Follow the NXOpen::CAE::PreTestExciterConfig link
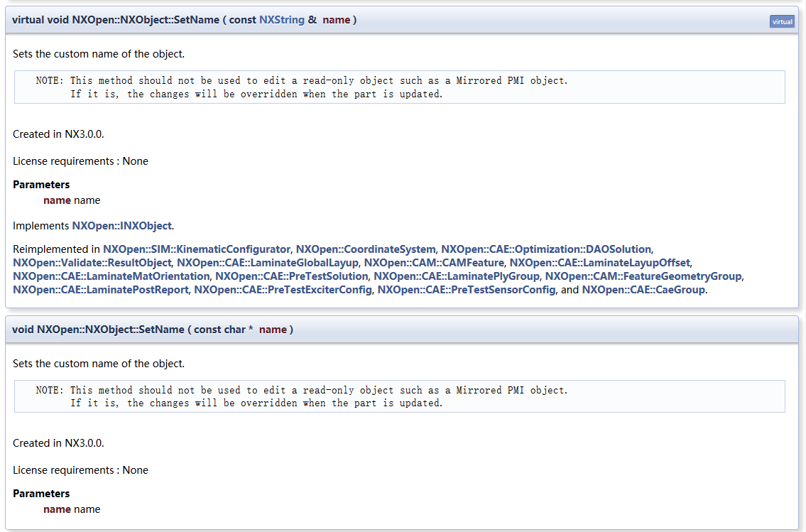The height and width of the screenshot is (532, 806). (283, 289)
